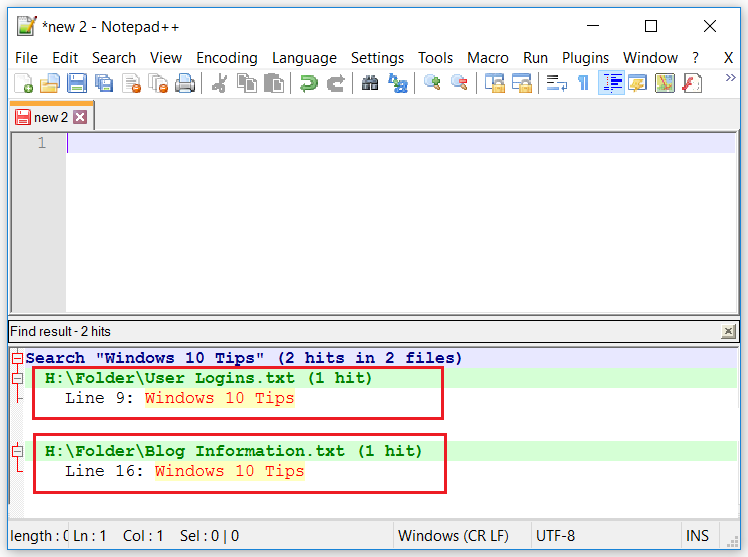Click the H:\Folder\Blog Information.txt result
Viewport: 748px width, 557px height.
pos(234,451)
